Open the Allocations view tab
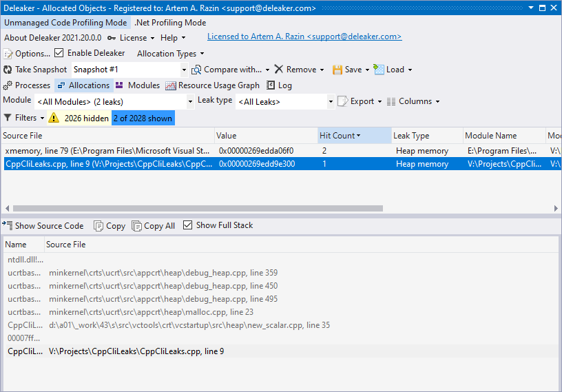 click(84, 85)
